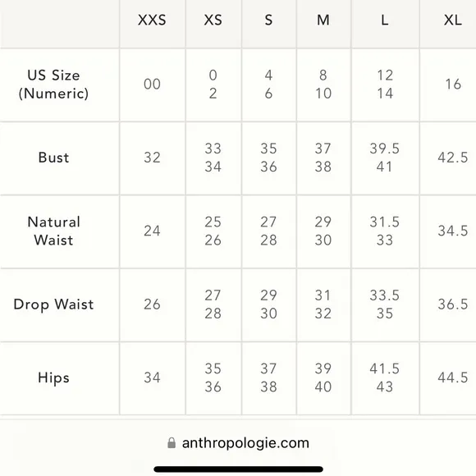Select the XL bust 42.5 cell
Viewport: 476px width, 476px height.
[453, 158]
